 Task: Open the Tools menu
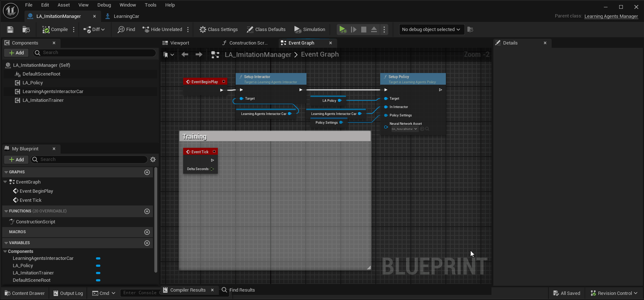tap(150, 5)
